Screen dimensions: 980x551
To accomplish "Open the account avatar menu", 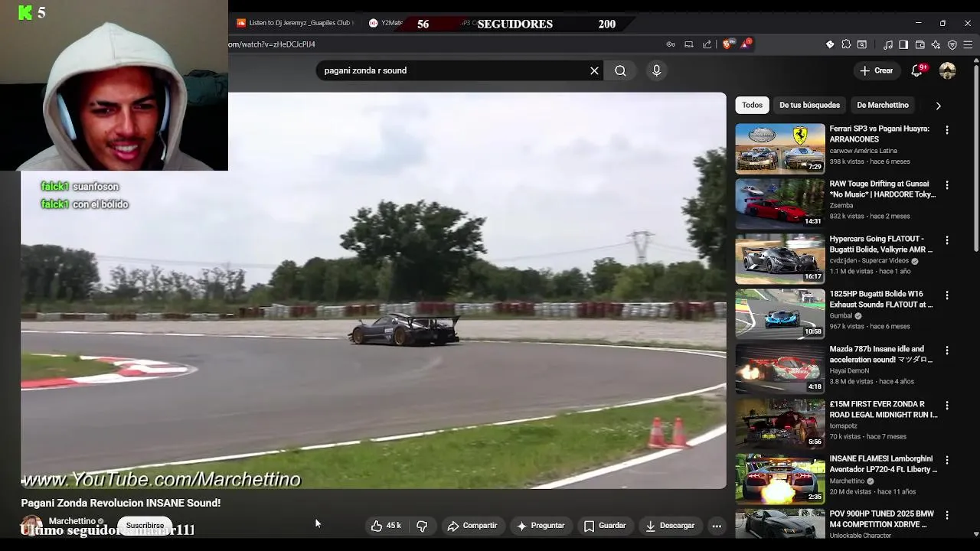I will 948,70.
